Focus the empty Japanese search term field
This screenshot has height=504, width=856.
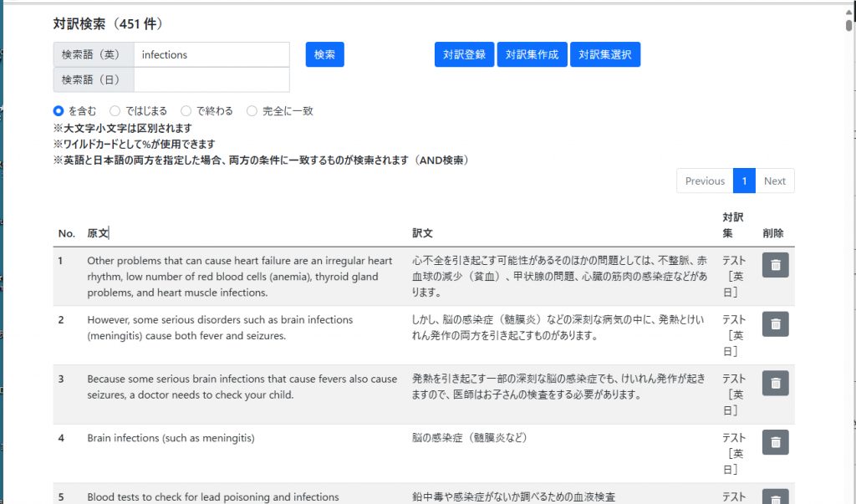pyautogui.click(x=211, y=80)
